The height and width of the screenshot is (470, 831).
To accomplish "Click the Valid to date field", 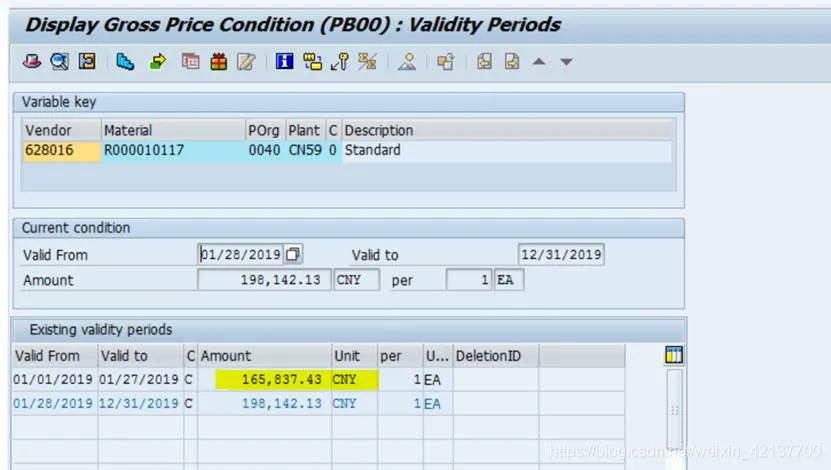I will coord(561,254).
